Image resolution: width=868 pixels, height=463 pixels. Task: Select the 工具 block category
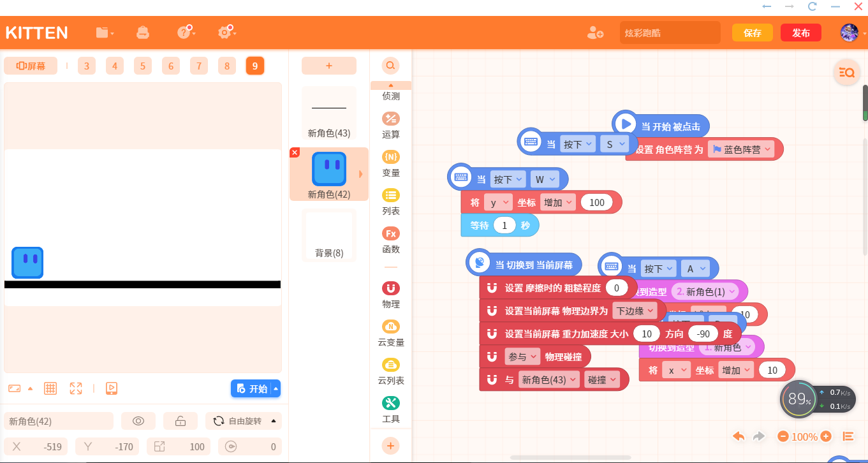(391, 409)
